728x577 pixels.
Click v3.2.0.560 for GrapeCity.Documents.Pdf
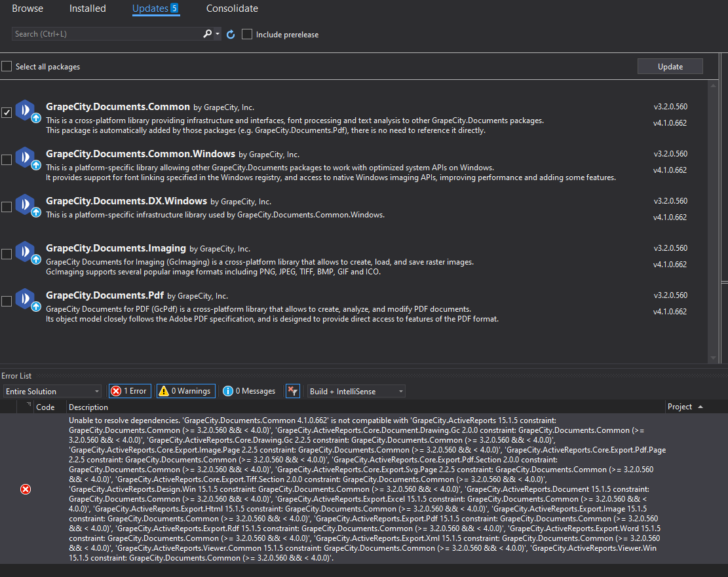670,295
